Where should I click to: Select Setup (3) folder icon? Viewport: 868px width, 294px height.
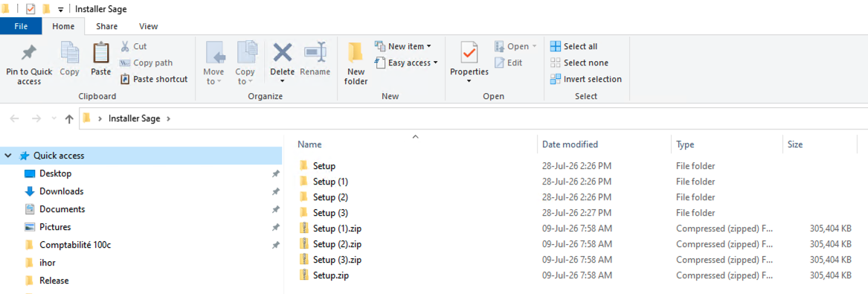pyautogui.click(x=303, y=213)
